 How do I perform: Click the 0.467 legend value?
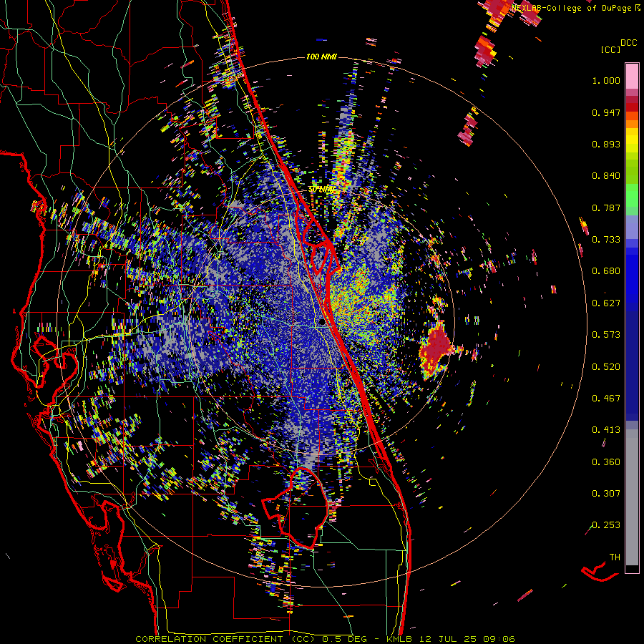pyautogui.click(x=606, y=399)
